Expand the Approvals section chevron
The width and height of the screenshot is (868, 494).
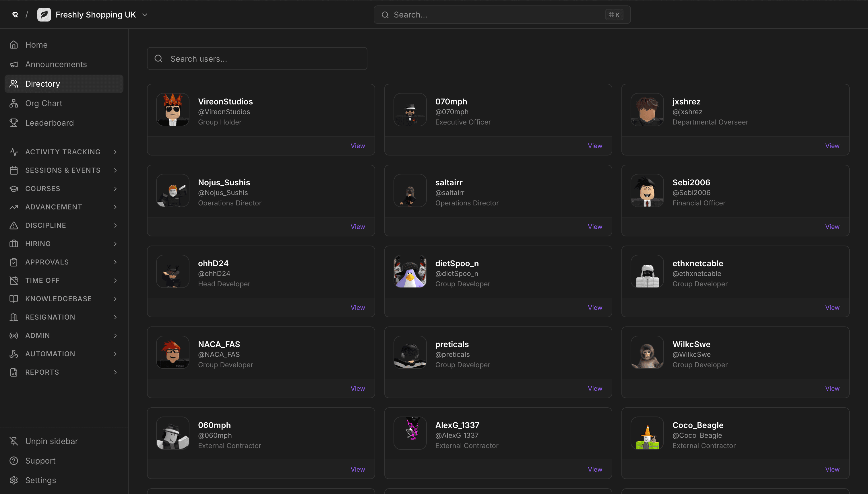[x=115, y=262]
